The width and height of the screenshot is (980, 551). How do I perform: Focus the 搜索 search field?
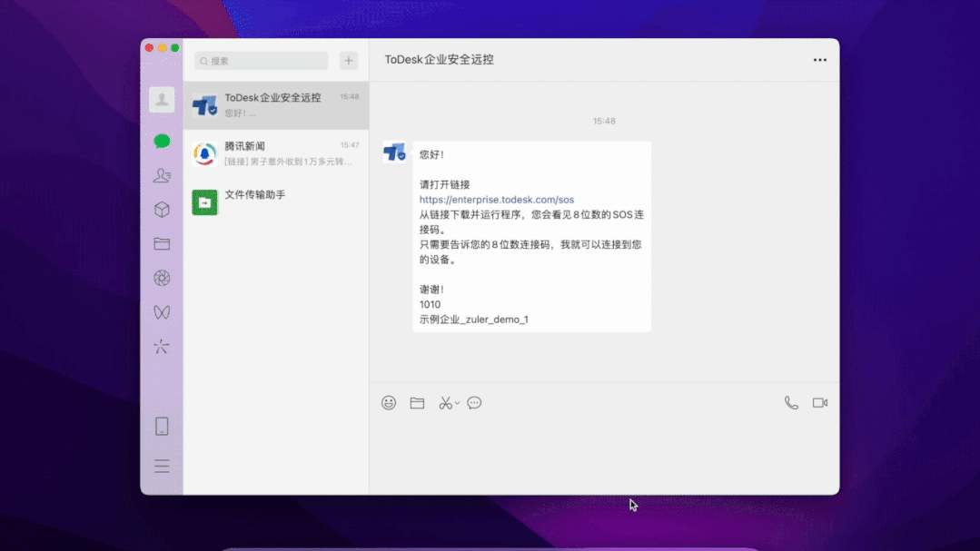262,61
